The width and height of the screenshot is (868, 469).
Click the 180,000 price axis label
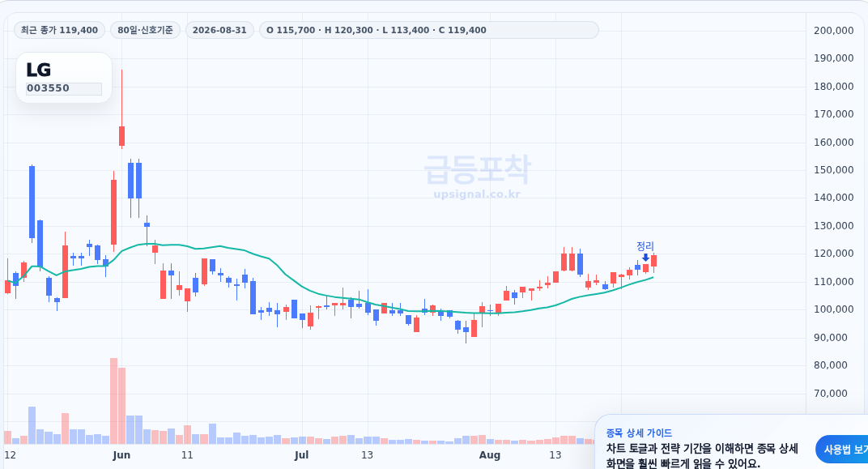(x=834, y=87)
